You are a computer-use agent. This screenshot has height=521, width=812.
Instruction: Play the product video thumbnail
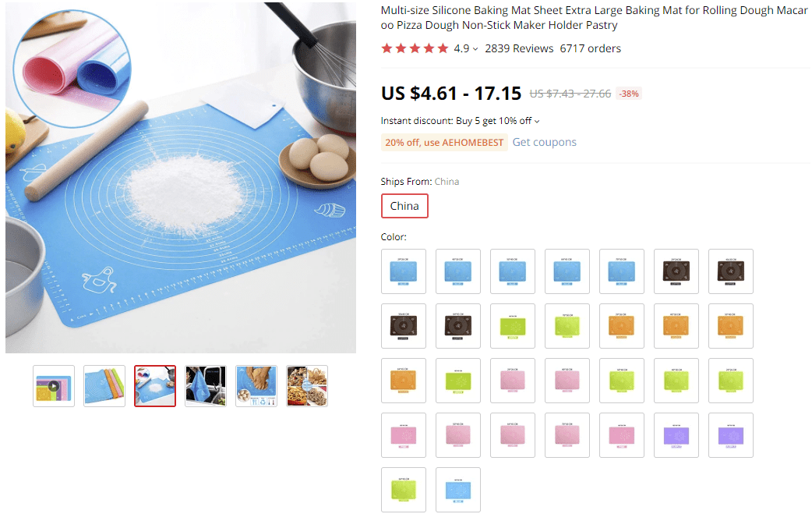pyautogui.click(x=54, y=386)
